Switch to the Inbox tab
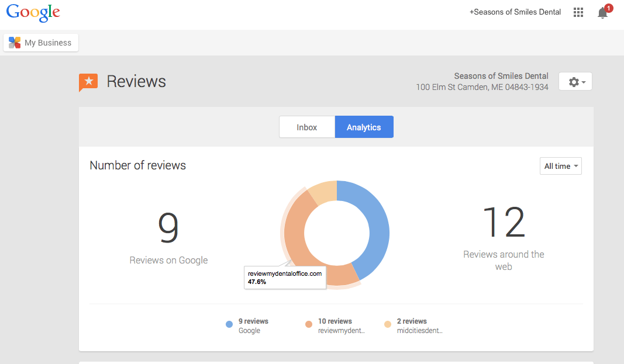Image resolution: width=624 pixels, height=364 pixels. pyautogui.click(x=307, y=127)
